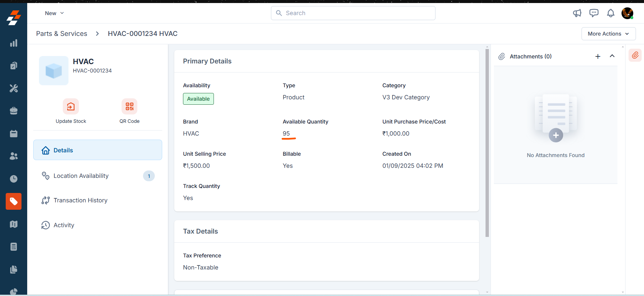The height and width of the screenshot is (296, 644).
Task: Open the user profile avatar
Action: coord(627,13)
